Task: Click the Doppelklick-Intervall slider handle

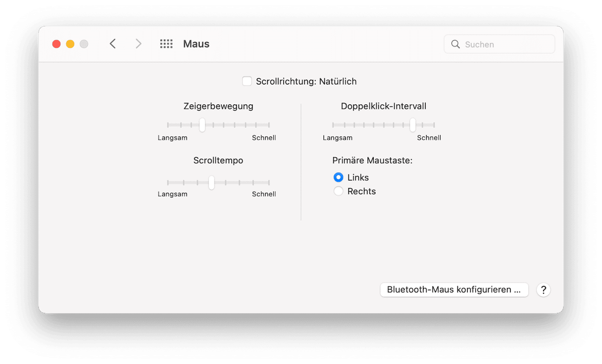Action: (x=412, y=125)
